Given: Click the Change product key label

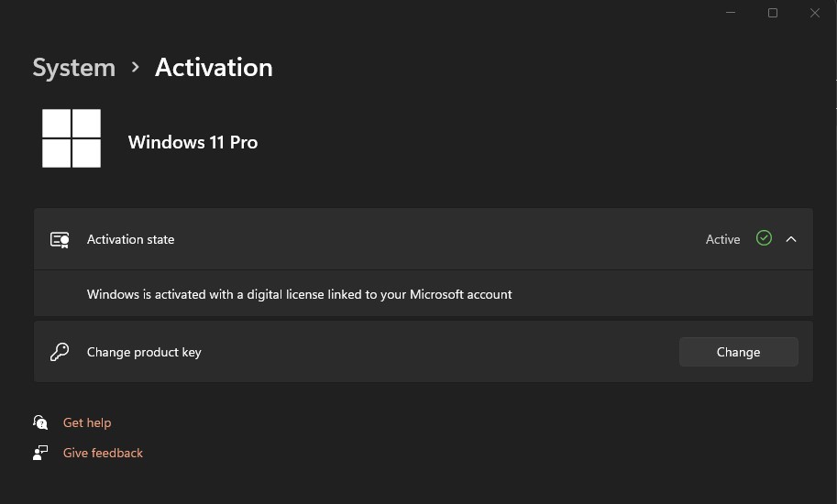Looking at the screenshot, I should pyautogui.click(x=144, y=352).
